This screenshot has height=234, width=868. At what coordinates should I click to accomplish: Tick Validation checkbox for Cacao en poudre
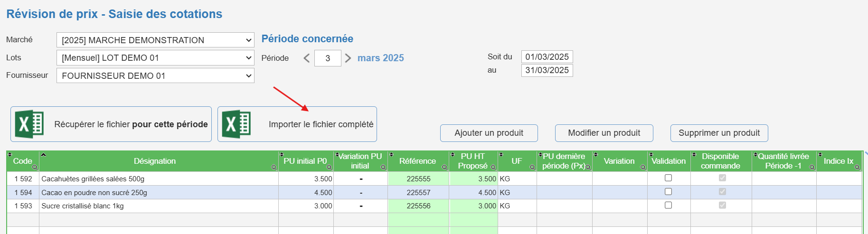(x=668, y=192)
